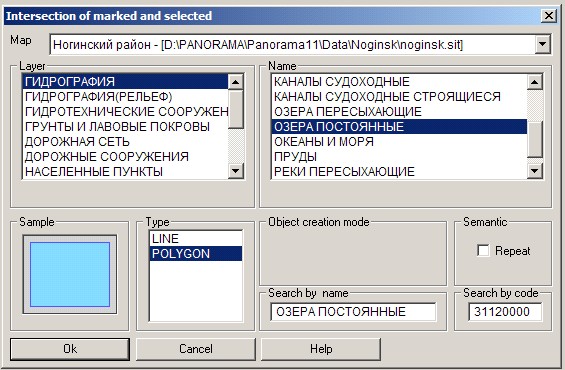The image size is (565, 370).
Task: Select ПРУДЫ in the Name list
Action: (399, 156)
